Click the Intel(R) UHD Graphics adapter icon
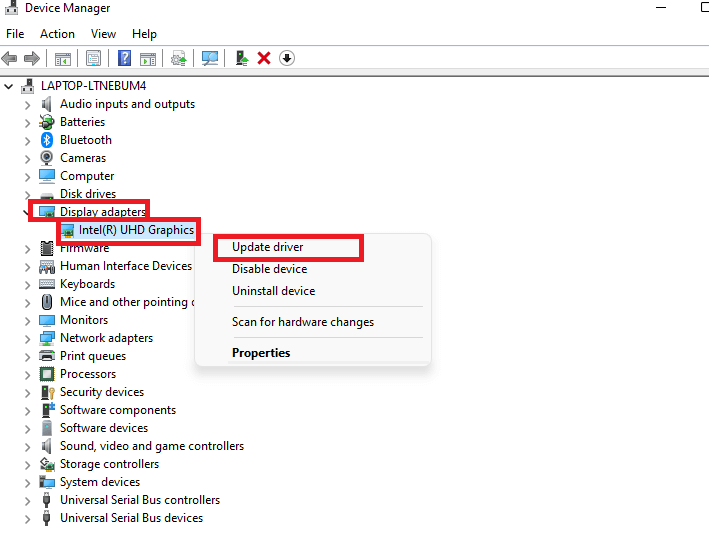The image size is (709, 533). [x=67, y=230]
